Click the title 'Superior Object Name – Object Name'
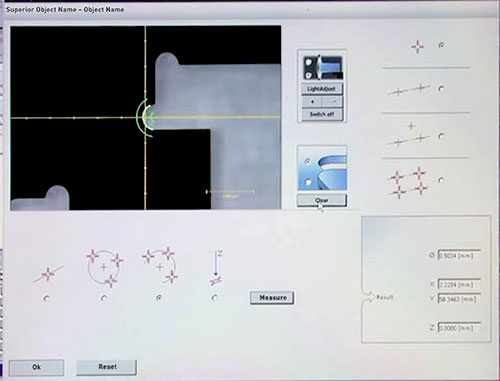 tap(65, 9)
